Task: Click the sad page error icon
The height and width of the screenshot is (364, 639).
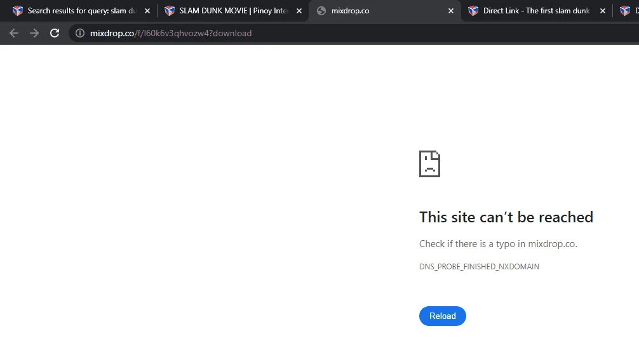Action: click(x=429, y=164)
